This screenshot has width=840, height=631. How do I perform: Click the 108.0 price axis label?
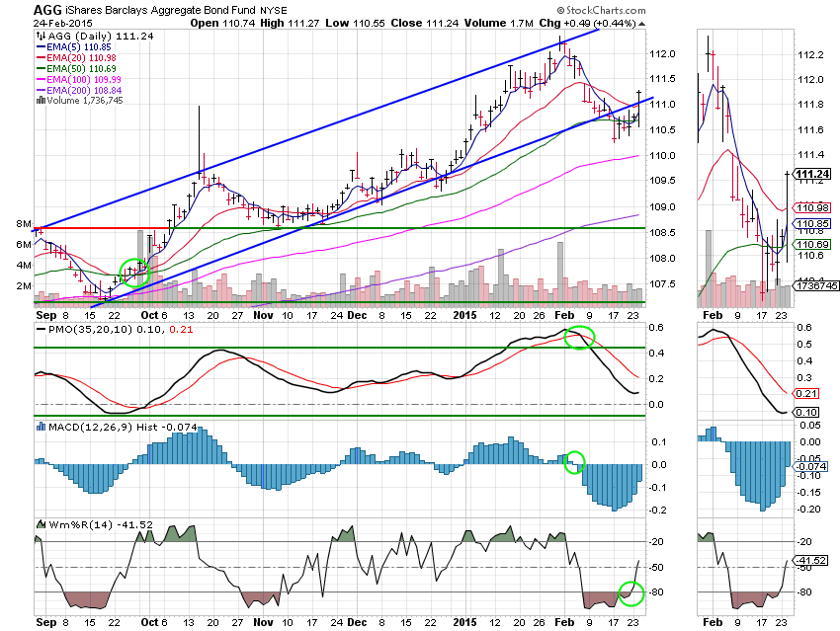tap(662, 258)
